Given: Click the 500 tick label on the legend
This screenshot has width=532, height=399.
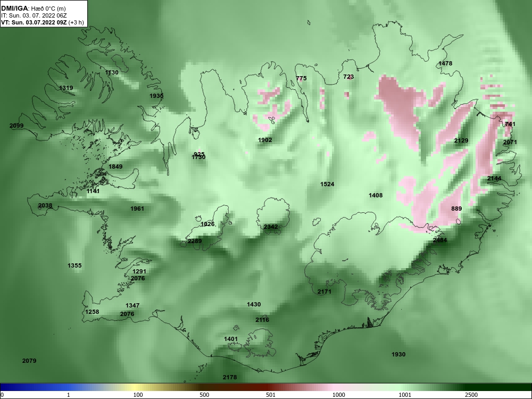Looking at the screenshot, I should tap(204, 395).
